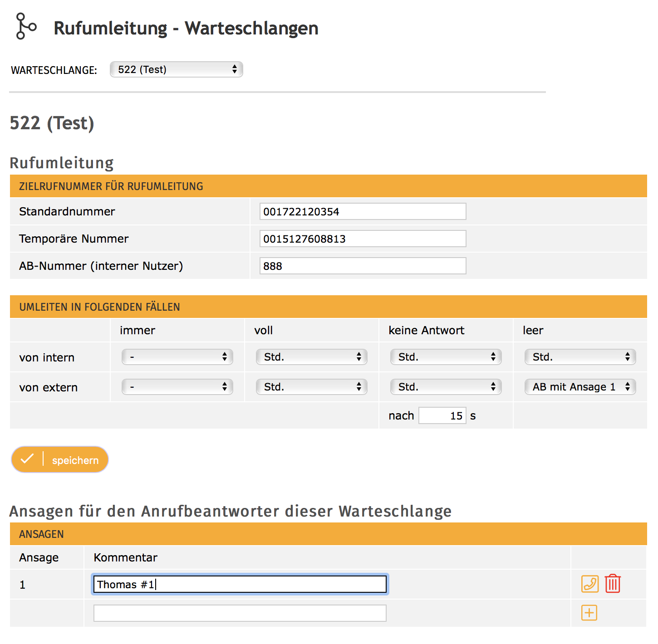This screenshot has width=658, height=644.
Task: Open 'leer' dropdown for von intern
Action: point(580,357)
